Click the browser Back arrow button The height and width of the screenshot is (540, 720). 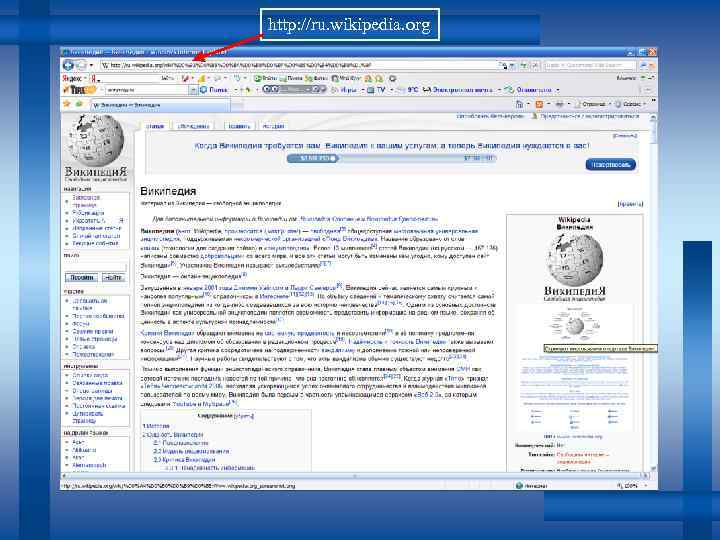click(x=68, y=65)
